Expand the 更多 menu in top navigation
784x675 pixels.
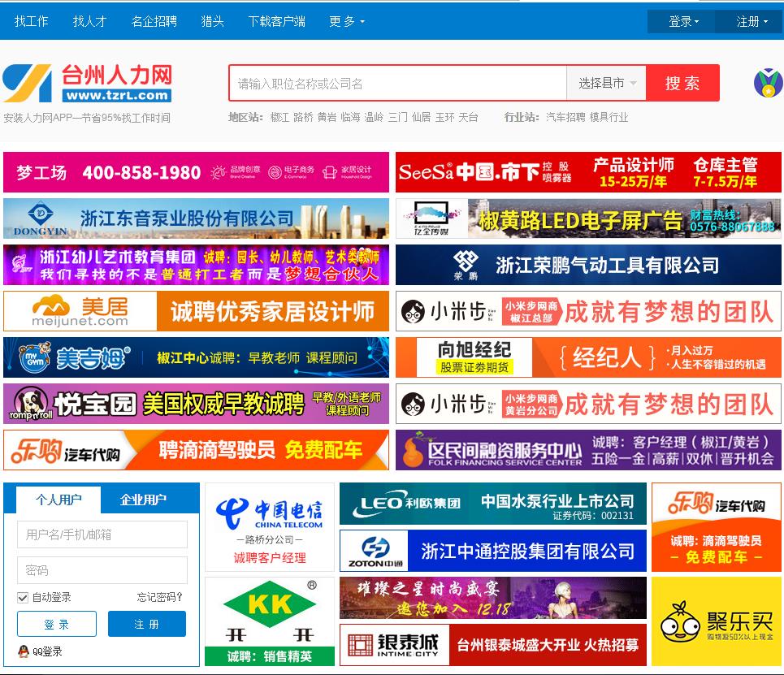[x=347, y=21]
